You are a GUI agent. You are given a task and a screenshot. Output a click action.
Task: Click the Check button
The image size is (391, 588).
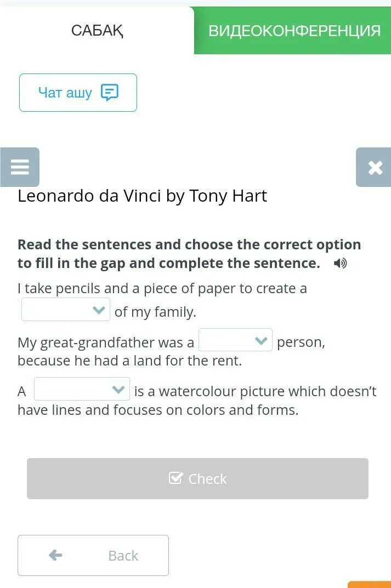tap(197, 478)
